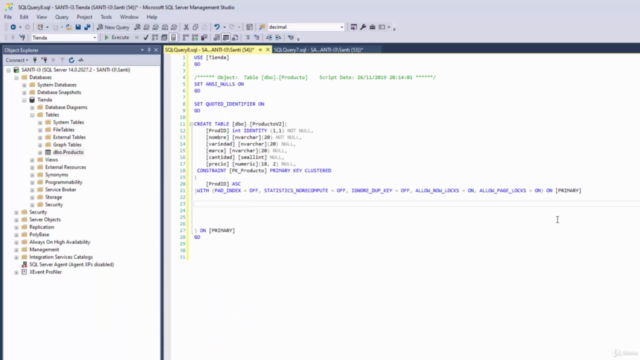Screen dimensions: 640x360
Task: Click the Navigate Backward icon
Action: pyautogui.click(x=13, y=27)
